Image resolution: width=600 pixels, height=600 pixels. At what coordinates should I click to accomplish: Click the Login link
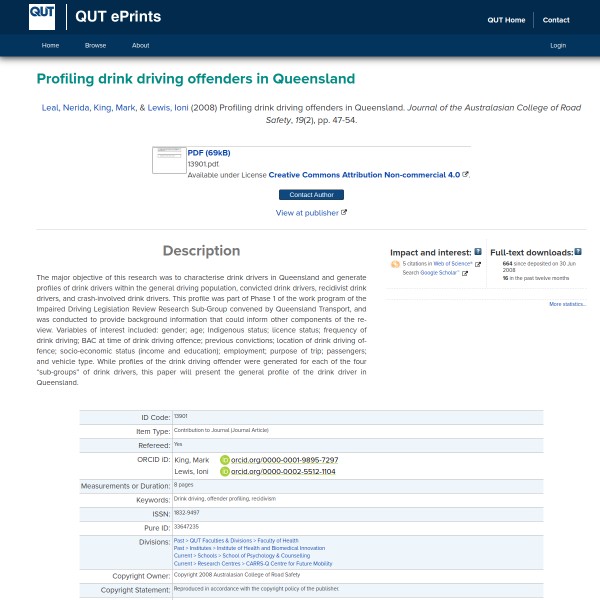click(558, 45)
